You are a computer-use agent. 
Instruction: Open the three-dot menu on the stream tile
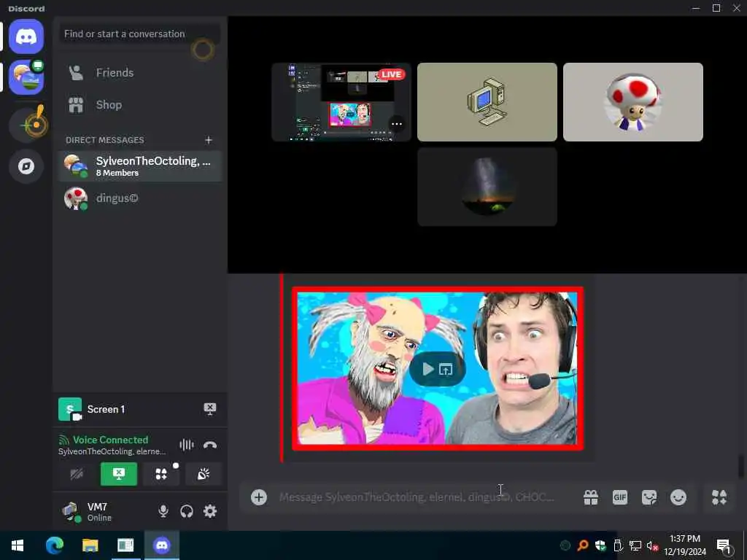[x=396, y=124]
